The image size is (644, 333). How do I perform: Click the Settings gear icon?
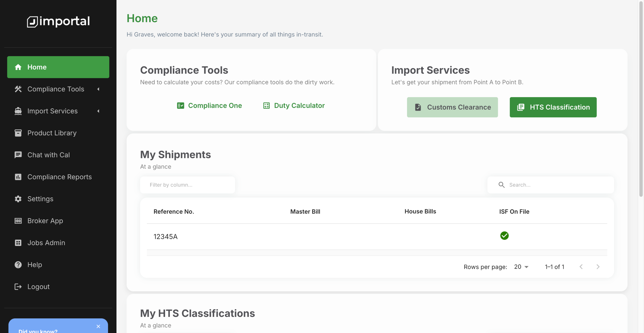pyautogui.click(x=18, y=199)
